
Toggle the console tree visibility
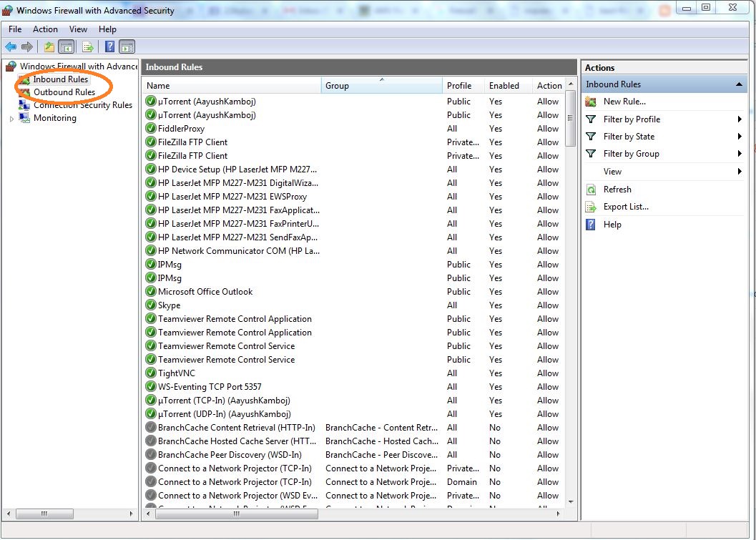click(x=65, y=46)
